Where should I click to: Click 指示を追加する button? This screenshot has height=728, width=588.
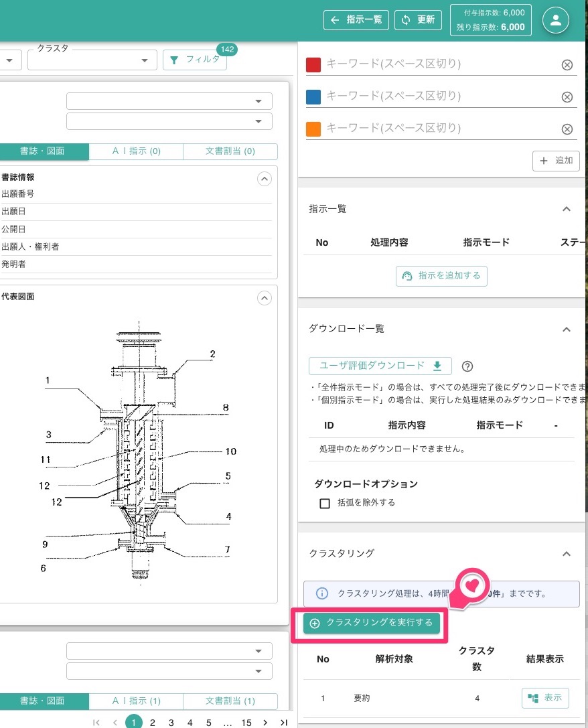(441, 276)
